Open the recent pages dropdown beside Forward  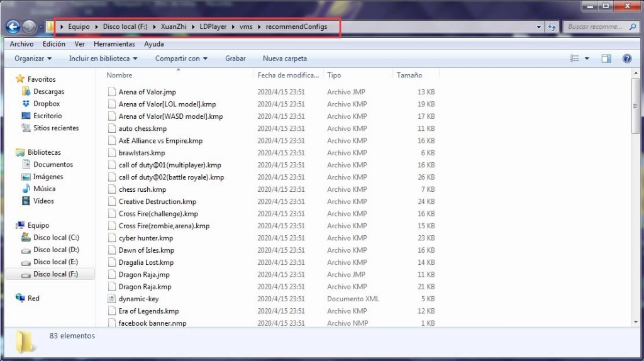click(41, 27)
